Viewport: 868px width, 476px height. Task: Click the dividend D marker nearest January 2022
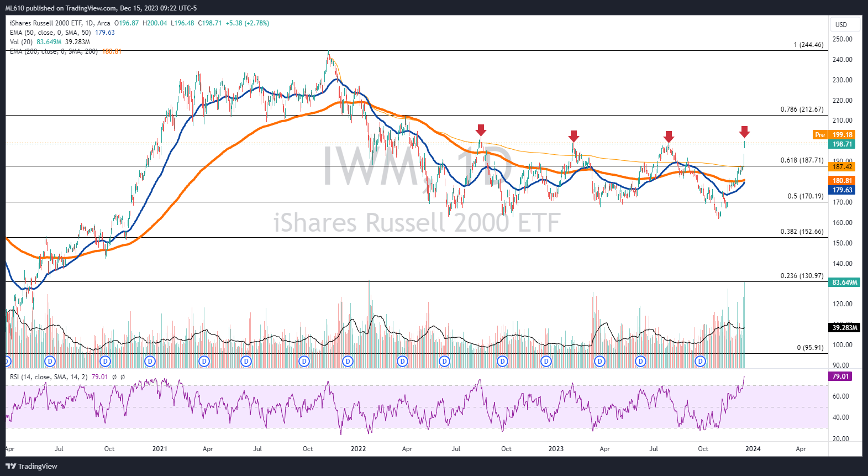tap(348, 361)
